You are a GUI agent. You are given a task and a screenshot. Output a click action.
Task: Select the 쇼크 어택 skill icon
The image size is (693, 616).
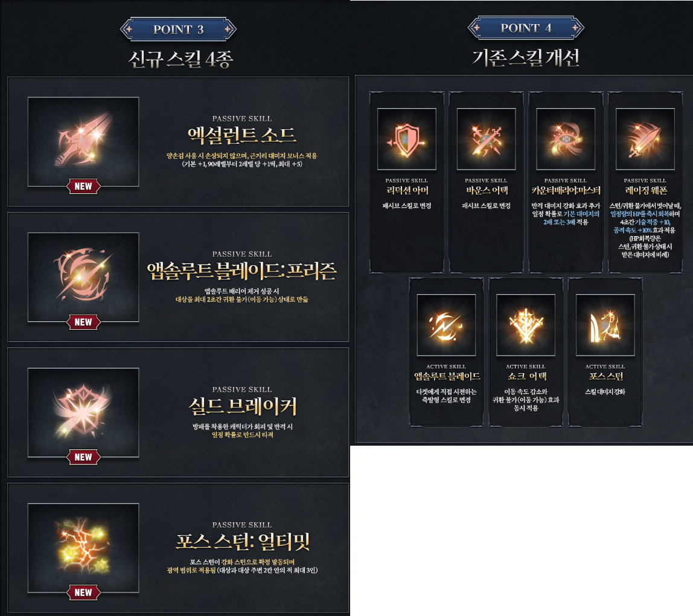click(526, 325)
